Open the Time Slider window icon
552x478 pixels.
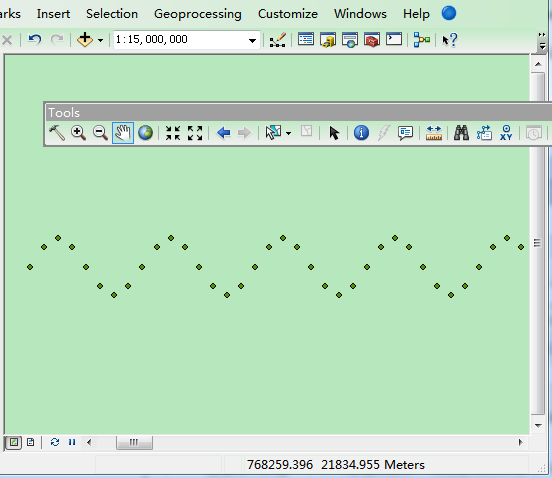(534, 133)
